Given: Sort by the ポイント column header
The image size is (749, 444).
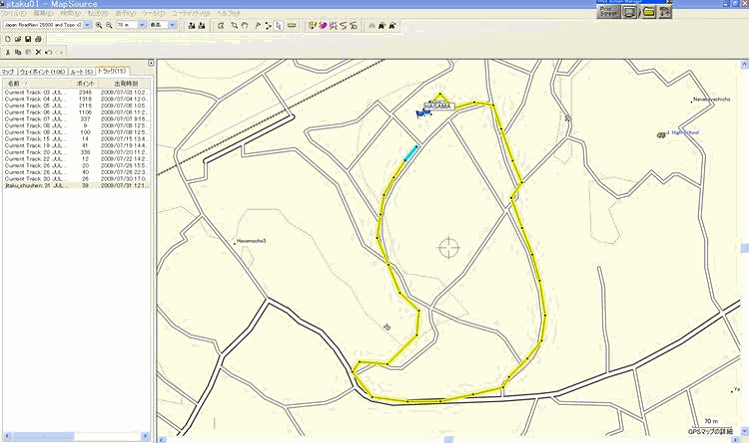Looking at the screenshot, I should [x=86, y=84].
